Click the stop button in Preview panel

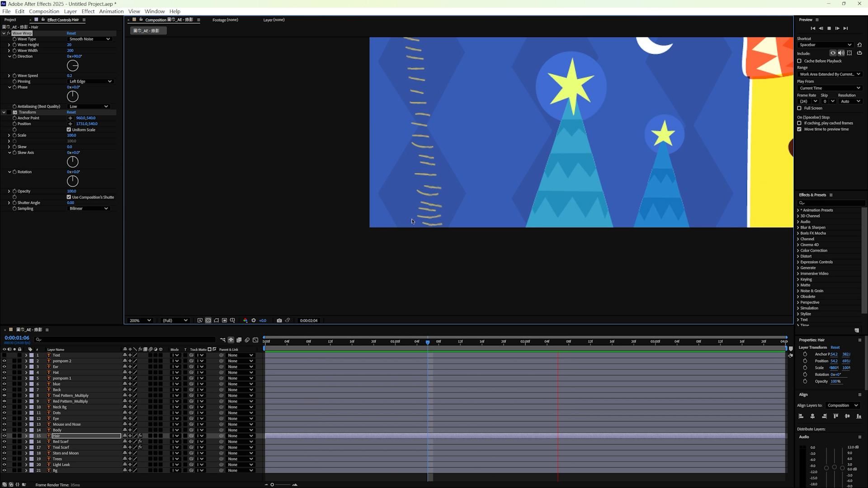tap(829, 28)
